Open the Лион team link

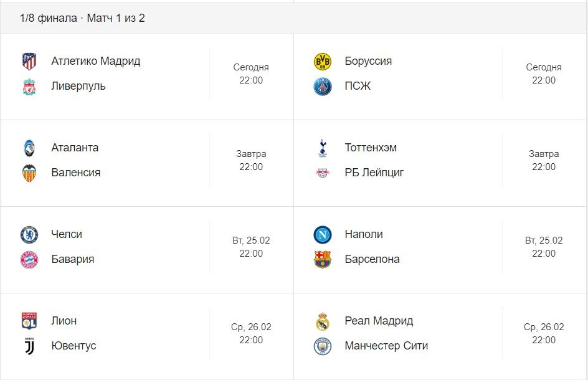coord(64,321)
